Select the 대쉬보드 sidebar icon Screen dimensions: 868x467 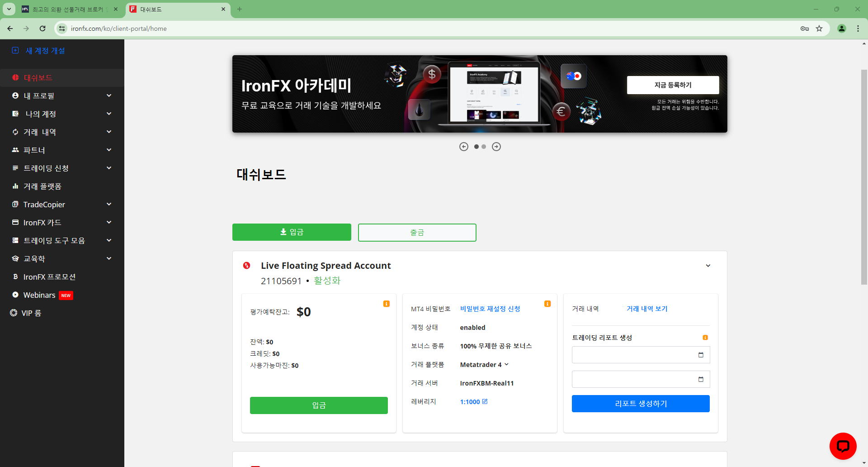click(15, 77)
